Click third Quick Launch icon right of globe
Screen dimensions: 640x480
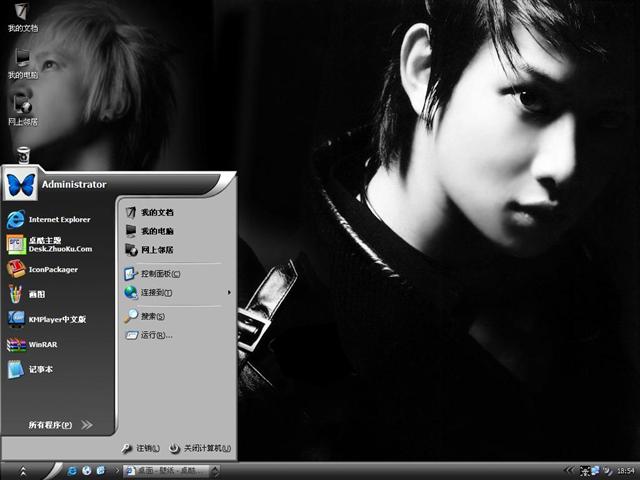pos(101,471)
